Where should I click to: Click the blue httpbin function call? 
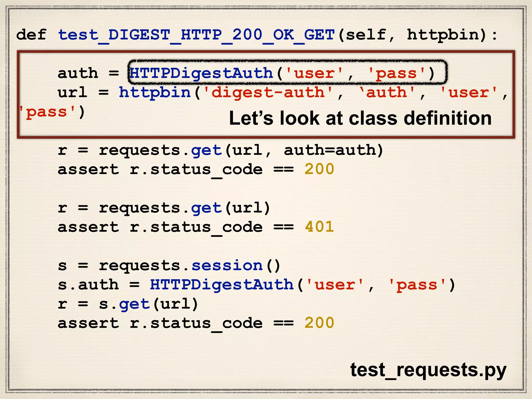[x=155, y=93]
